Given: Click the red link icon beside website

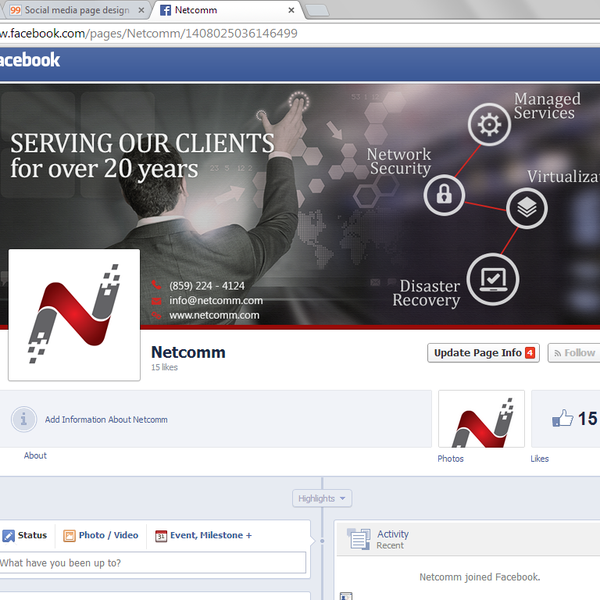Looking at the screenshot, I should coord(156,316).
